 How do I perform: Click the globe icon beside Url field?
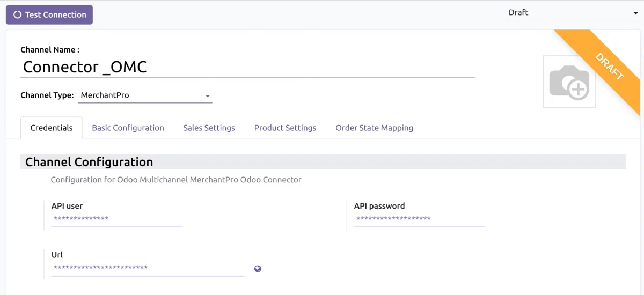pos(258,269)
